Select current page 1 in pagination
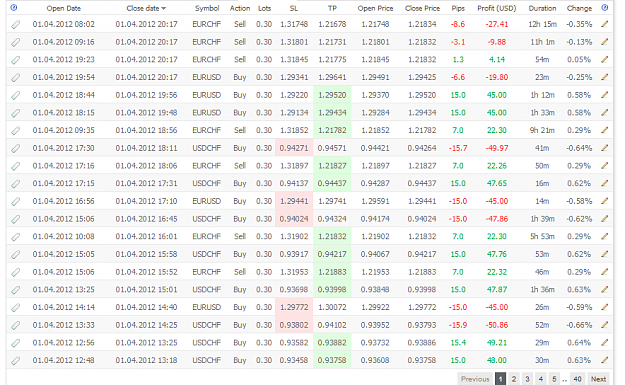625x385 pixels. click(500, 379)
